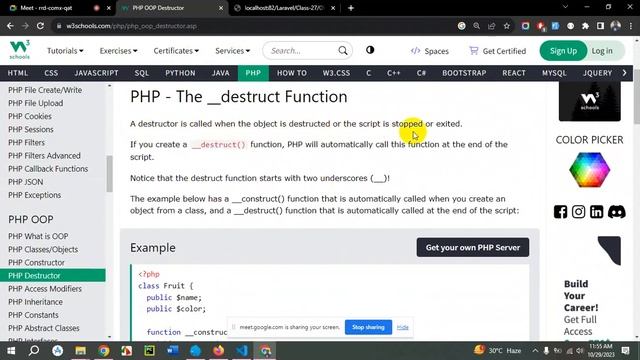
Task: Close the PHP OOP Destructor tab
Action: (x=221, y=8)
